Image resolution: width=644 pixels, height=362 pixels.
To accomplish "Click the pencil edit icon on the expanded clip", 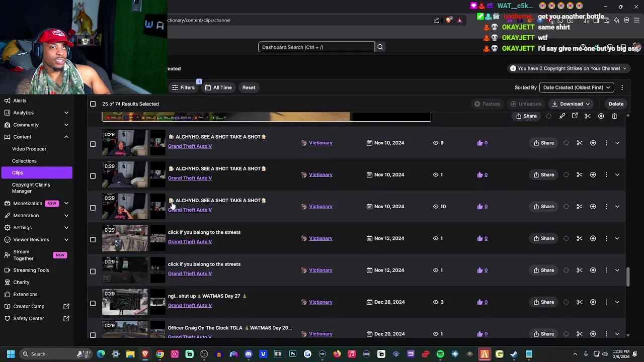I will [562, 116].
